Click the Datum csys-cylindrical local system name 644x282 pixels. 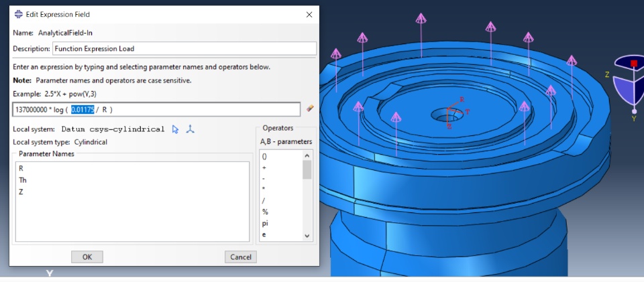[x=113, y=129]
